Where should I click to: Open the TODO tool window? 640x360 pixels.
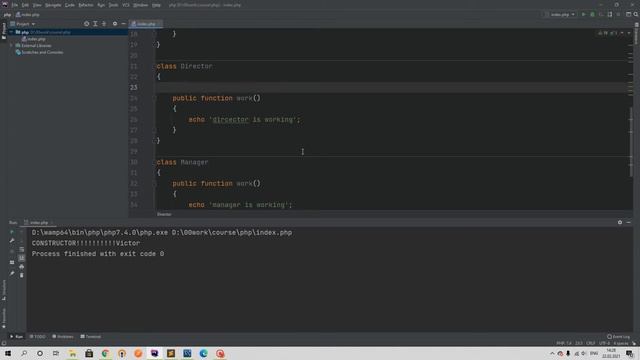pos(38,337)
